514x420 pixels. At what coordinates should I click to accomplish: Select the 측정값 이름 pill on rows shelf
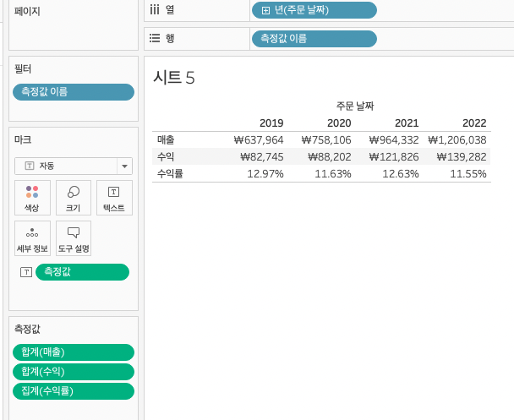314,39
